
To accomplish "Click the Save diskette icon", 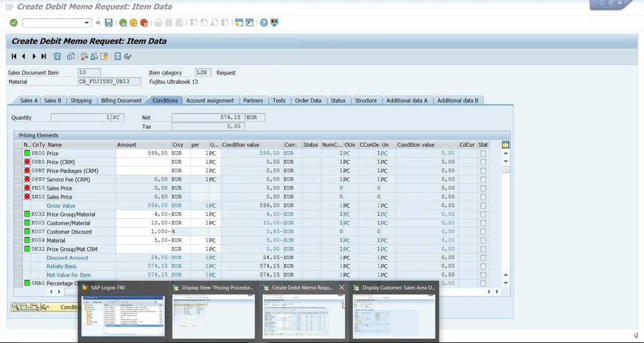I will pyautogui.click(x=109, y=23).
